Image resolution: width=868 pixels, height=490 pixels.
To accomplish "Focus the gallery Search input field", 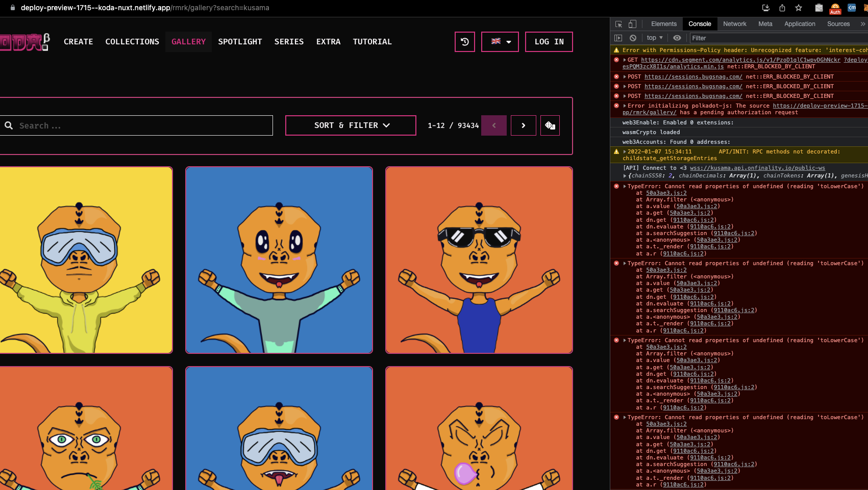I will click(136, 125).
